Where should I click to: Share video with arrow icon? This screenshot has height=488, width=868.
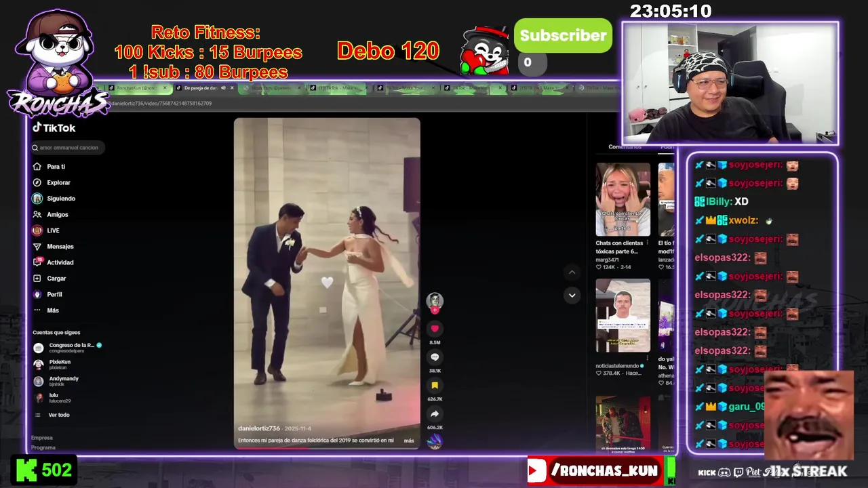435,414
